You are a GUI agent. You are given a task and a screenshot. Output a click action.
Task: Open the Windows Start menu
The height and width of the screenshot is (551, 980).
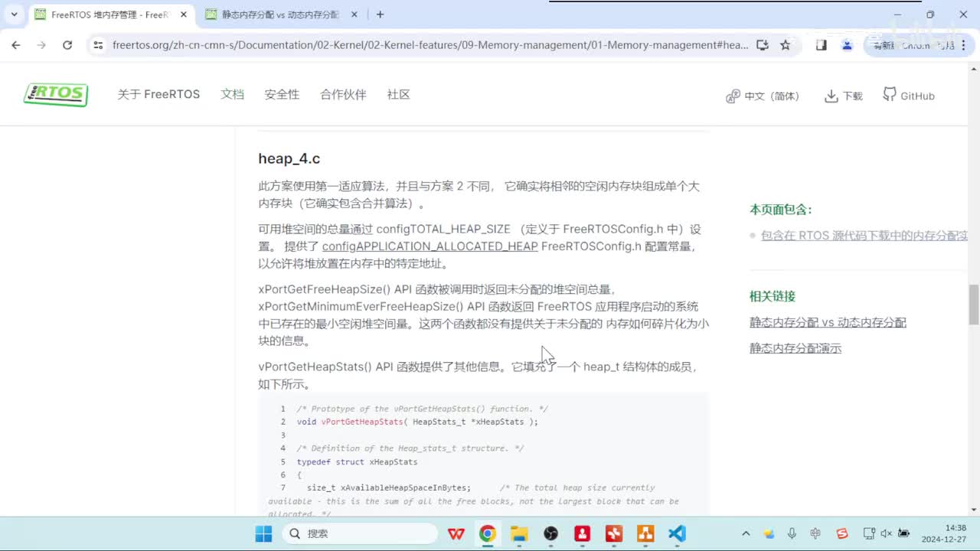(x=263, y=533)
